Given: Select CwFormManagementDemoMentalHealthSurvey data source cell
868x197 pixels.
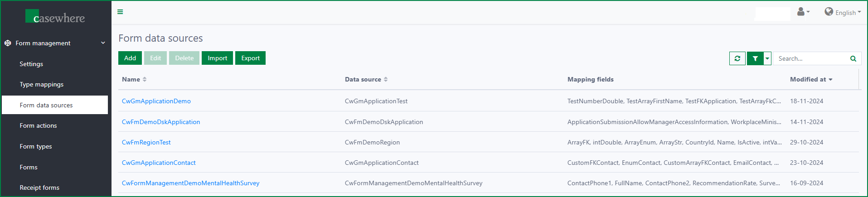Looking at the screenshot, I should pyautogui.click(x=413, y=183).
